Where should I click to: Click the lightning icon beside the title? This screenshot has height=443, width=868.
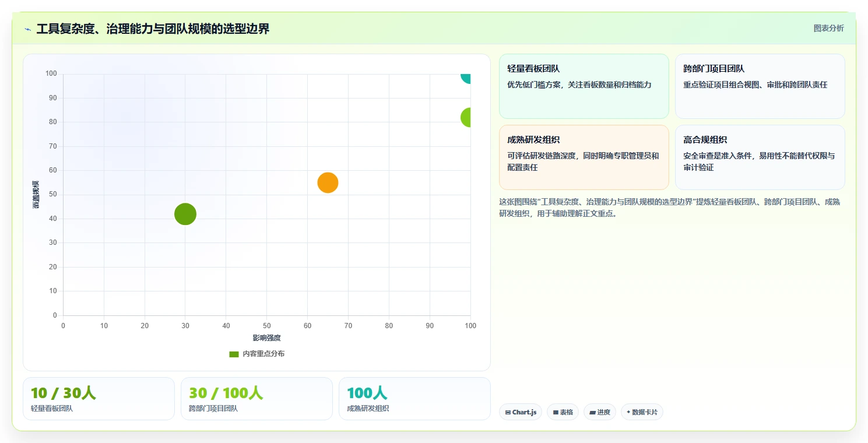pyautogui.click(x=28, y=29)
